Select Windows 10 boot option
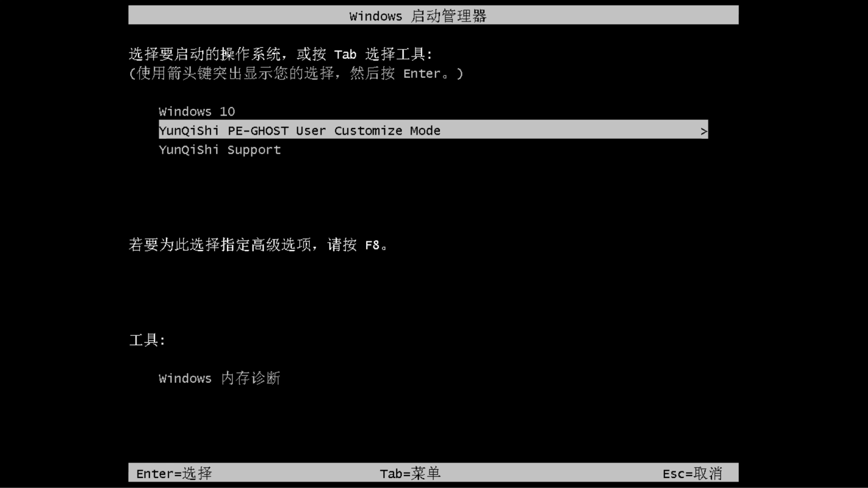 197,111
